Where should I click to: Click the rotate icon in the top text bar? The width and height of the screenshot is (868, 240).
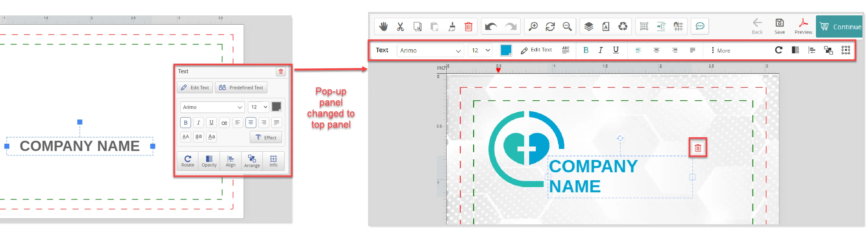click(778, 50)
